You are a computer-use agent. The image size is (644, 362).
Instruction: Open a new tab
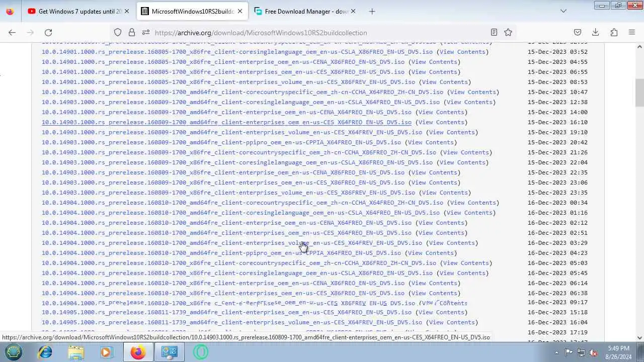[372, 11]
